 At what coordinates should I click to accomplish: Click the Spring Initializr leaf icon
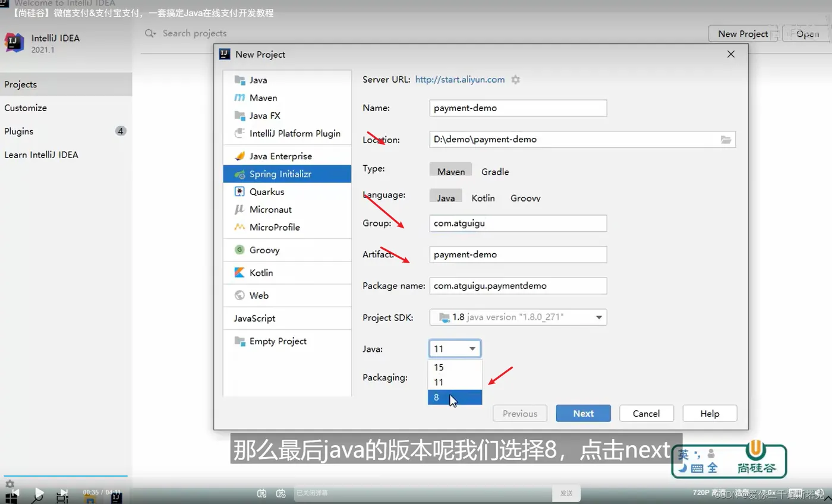pos(239,174)
